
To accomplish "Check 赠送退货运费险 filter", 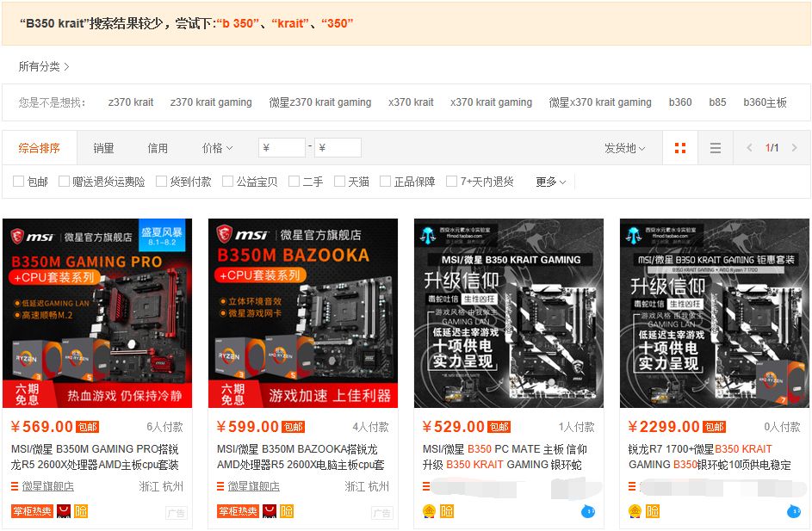I will click(x=65, y=182).
